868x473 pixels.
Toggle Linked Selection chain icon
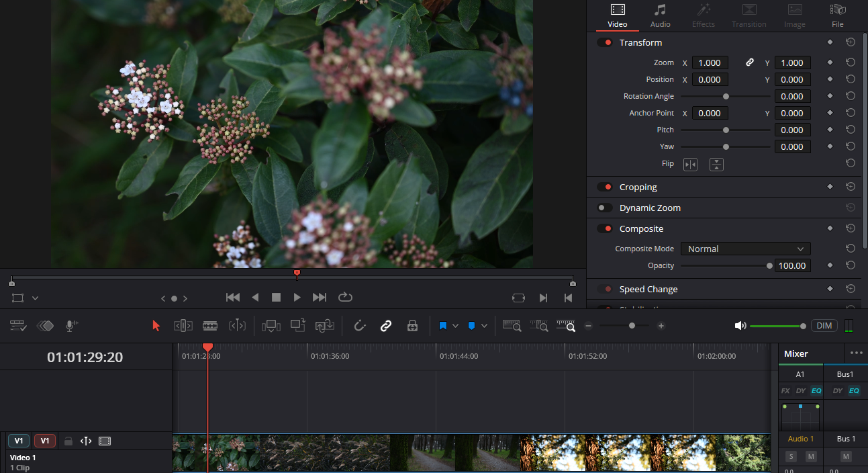click(x=386, y=325)
